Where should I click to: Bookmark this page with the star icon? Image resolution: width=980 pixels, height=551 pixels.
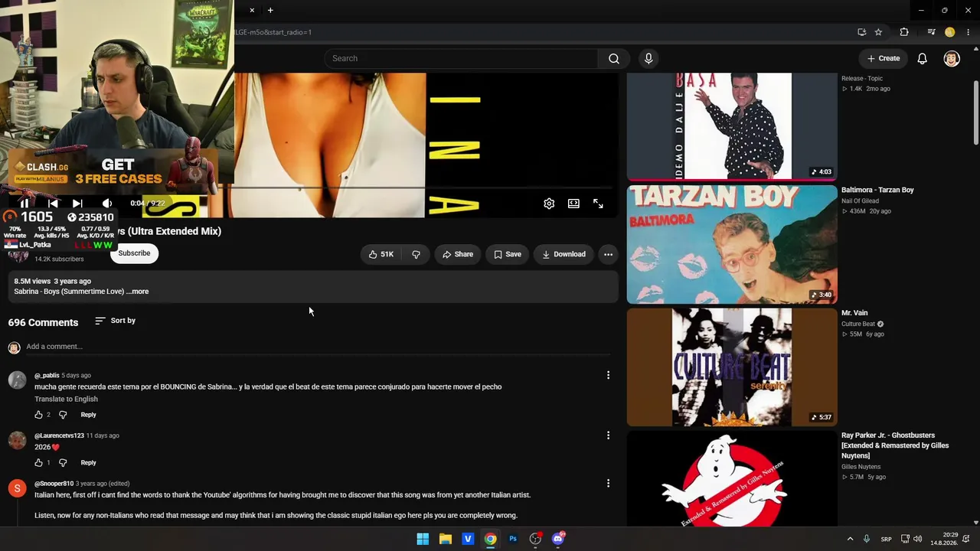point(878,32)
